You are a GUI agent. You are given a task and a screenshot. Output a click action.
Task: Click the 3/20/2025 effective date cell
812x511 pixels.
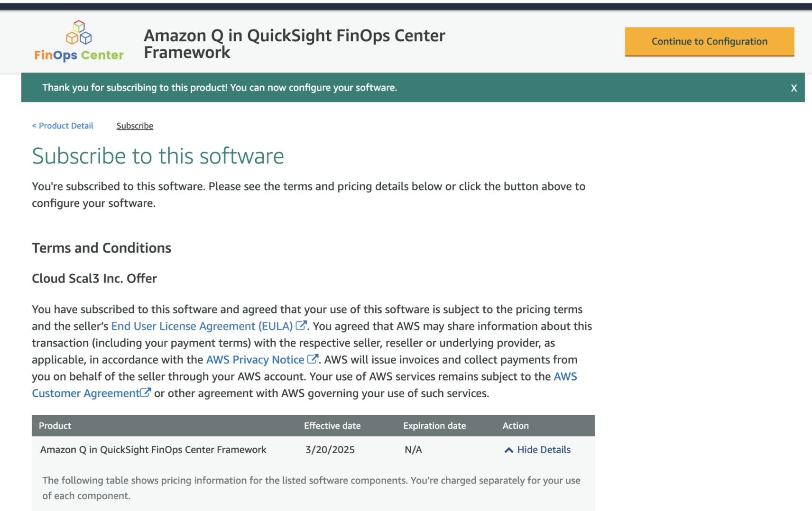click(x=330, y=449)
